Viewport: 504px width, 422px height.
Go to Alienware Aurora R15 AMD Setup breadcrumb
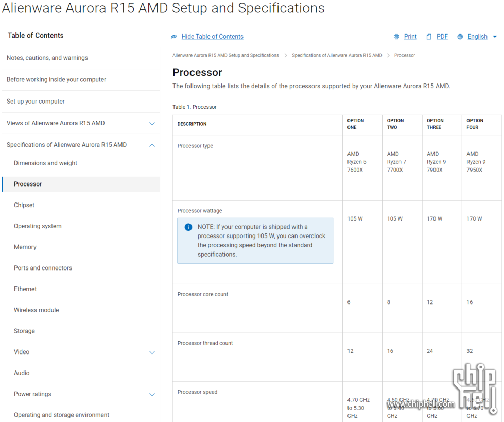(225, 55)
